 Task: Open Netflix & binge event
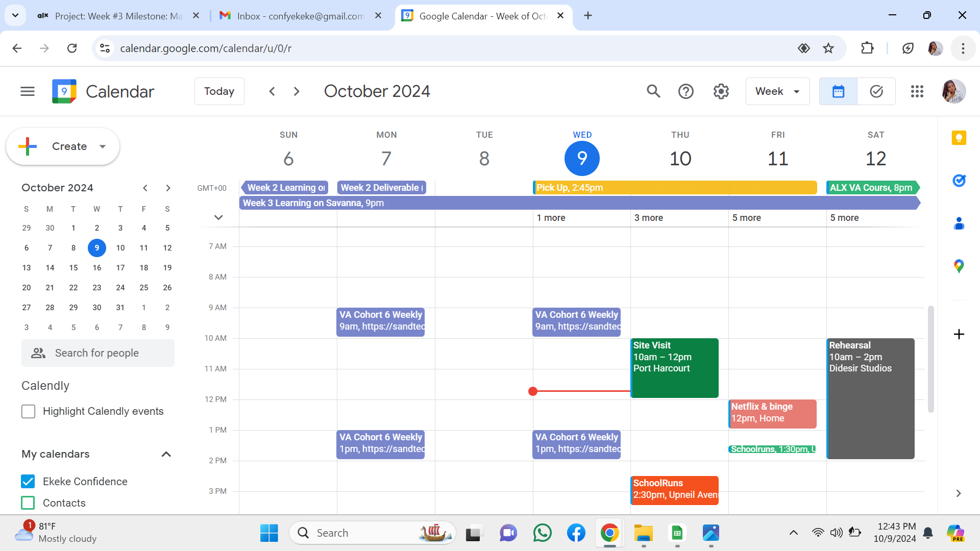pyautogui.click(x=772, y=414)
